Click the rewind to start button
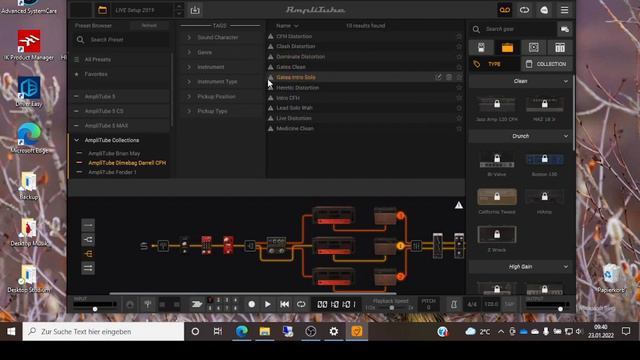 tap(284, 304)
